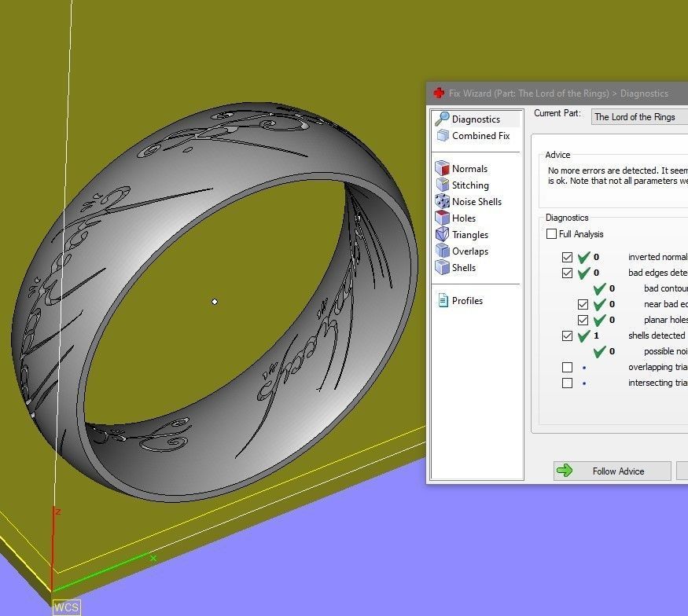Click the Combined Fix cube icon

[443, 135]
